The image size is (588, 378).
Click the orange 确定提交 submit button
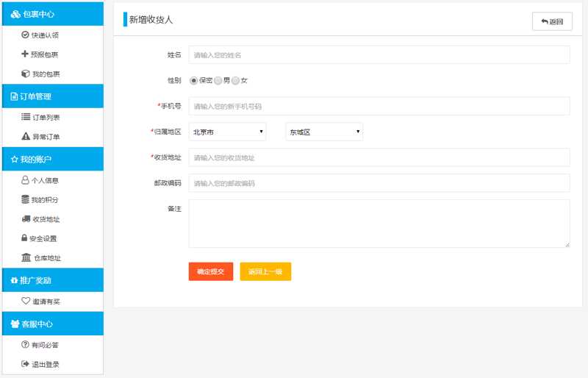coord(211,271)
